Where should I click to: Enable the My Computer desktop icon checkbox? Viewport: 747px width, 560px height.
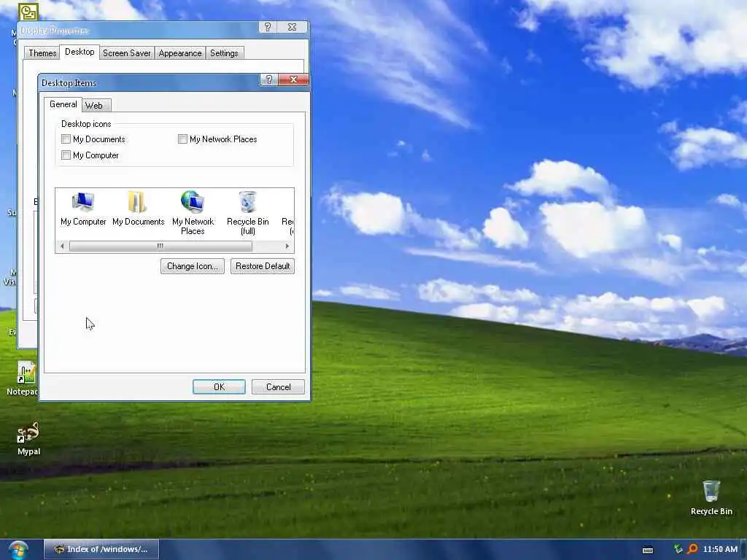coord(66,155)
